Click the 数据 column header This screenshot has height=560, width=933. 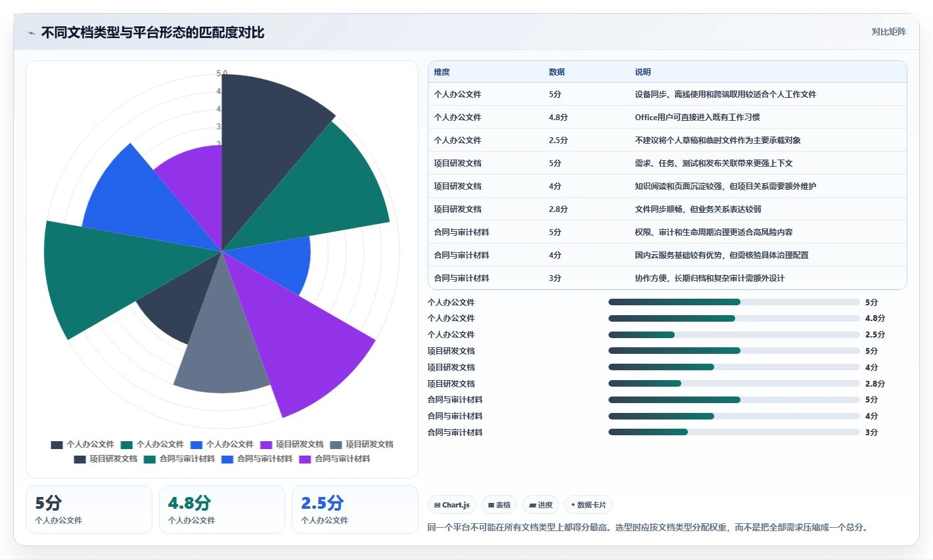557,72
